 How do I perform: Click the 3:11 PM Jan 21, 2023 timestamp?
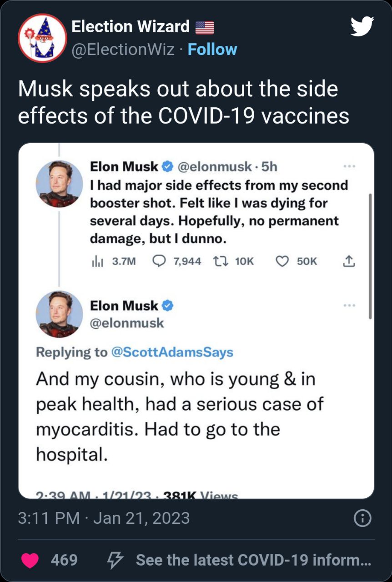[104, 518]
